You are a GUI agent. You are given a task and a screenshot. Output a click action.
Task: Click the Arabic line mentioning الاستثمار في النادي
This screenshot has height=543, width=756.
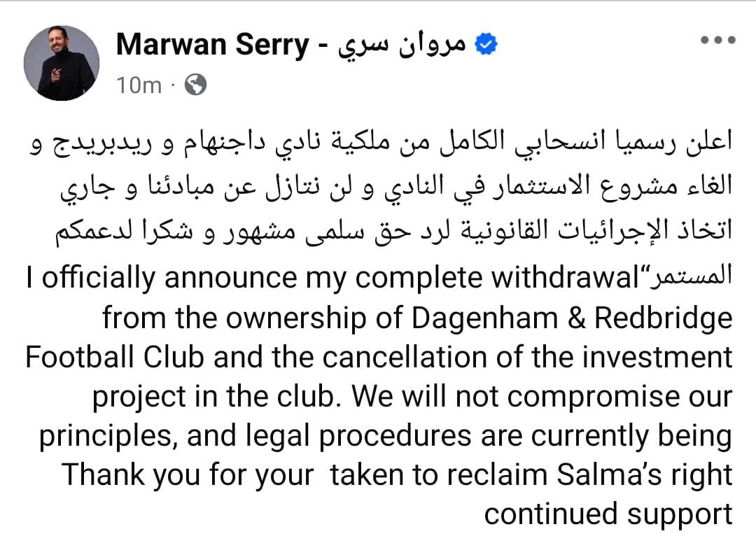pos(396,187)
